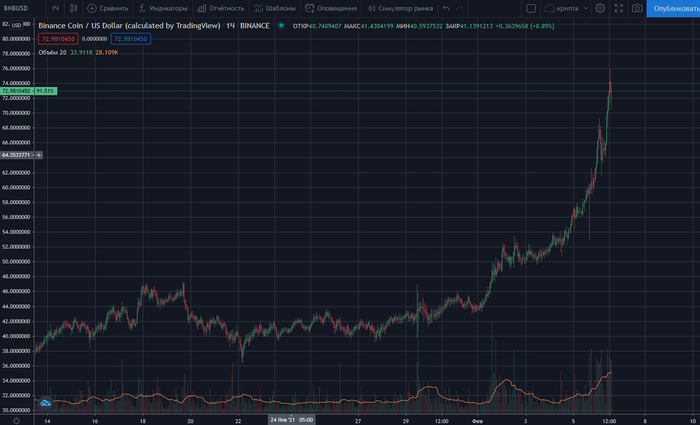The height and width of the screenshot is (425, 700).
Task: Select the Объём 20 volume indicator legend
Action: click(x=52, y=52)
